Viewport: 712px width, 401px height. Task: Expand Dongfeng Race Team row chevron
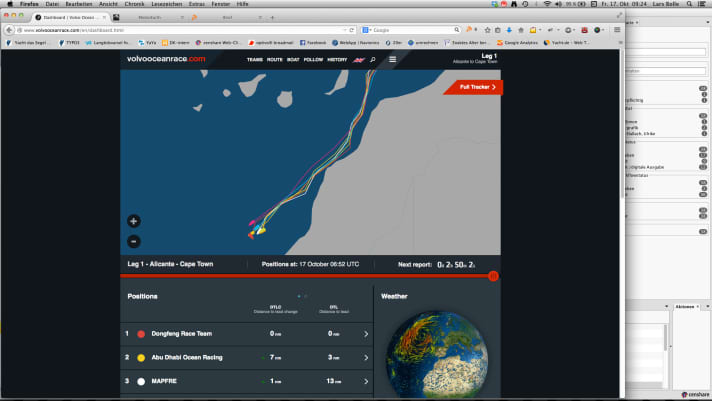pyautogui.click(x=366, y=334)
